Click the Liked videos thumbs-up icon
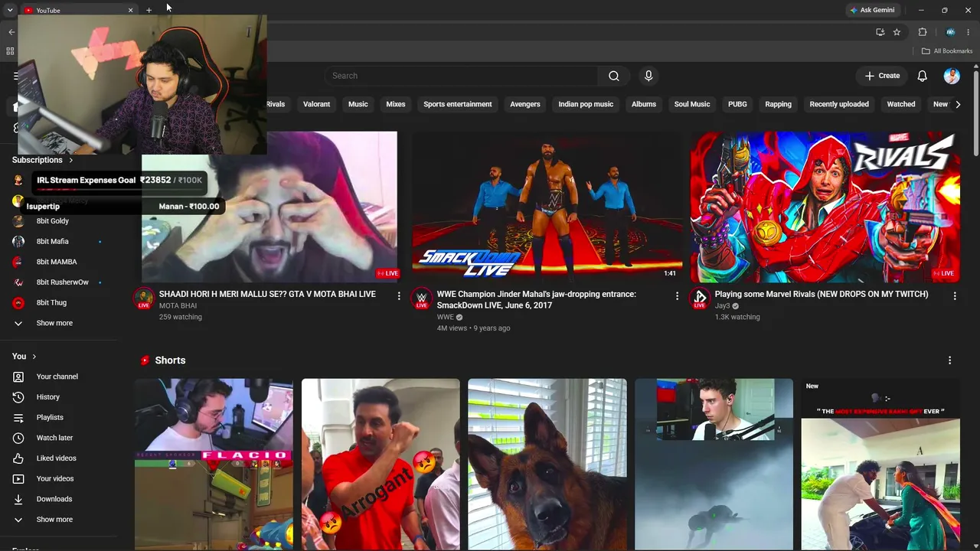The width and height of the screenshot is (980, 551). 18,458
